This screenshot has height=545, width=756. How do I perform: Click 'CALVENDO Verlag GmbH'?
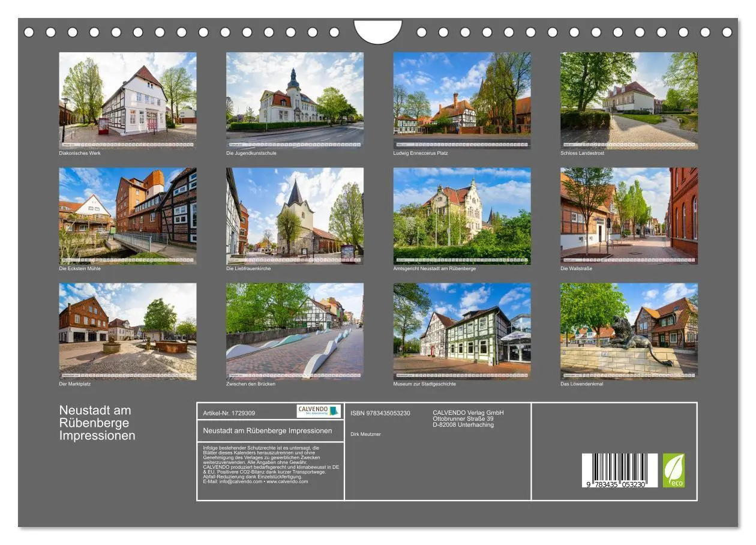point(469,412)
